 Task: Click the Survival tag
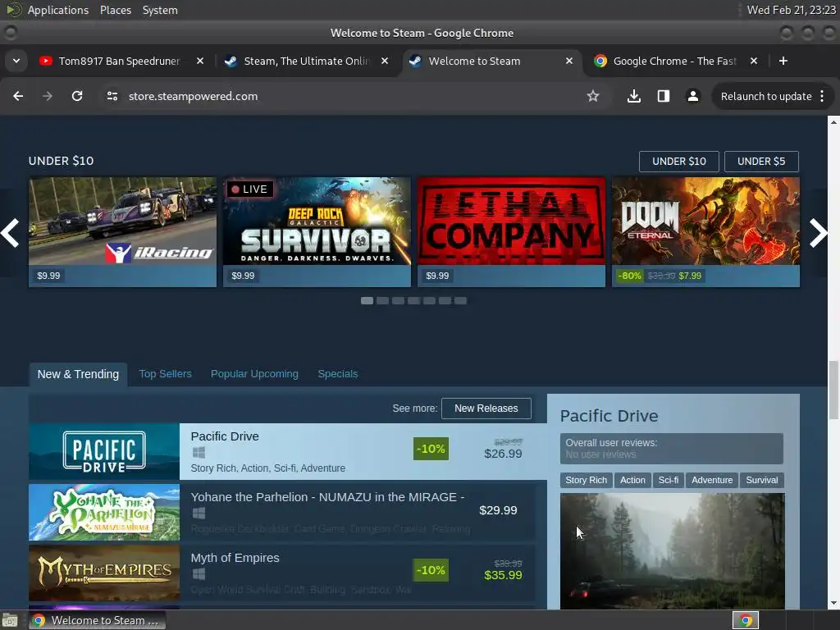(x=762, y=480)
